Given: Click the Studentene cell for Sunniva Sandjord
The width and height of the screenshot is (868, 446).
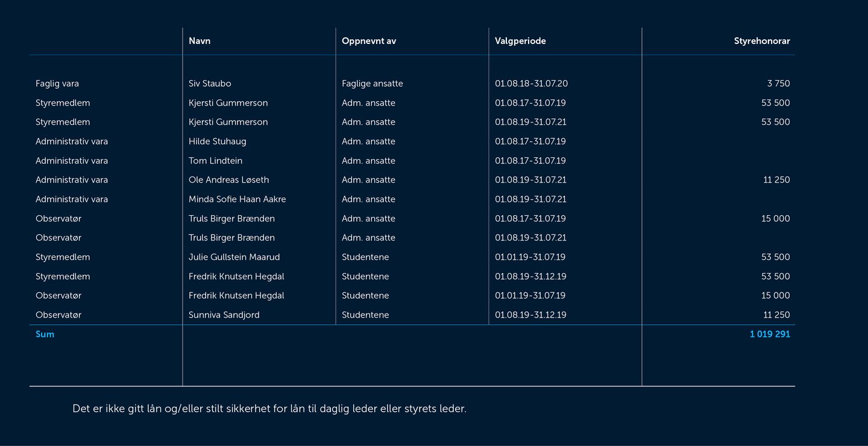Looking at the screenshot, I should point(365,315).
